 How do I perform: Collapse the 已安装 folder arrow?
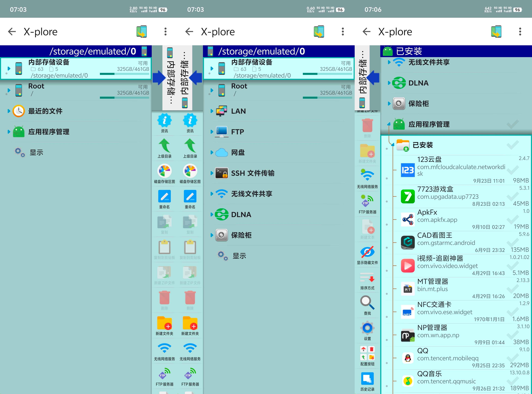point(392,145)
